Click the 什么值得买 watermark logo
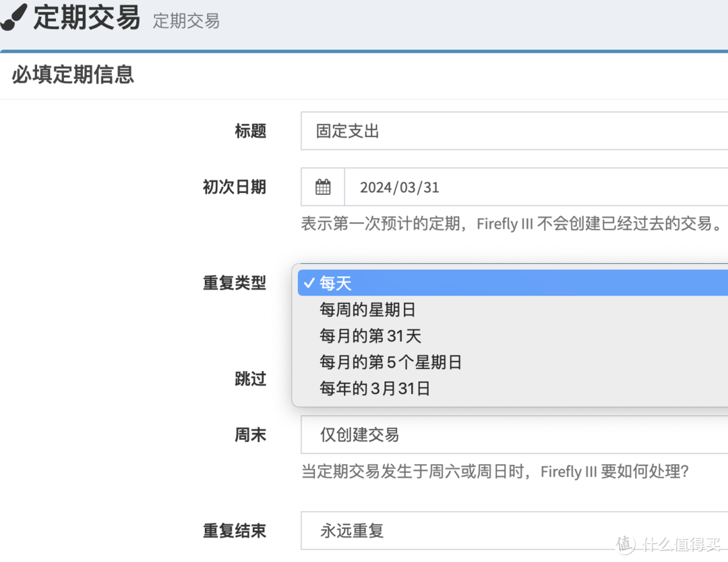Image resolution: width=728 pixels, height=562 pixels. [x=671, y=543]
